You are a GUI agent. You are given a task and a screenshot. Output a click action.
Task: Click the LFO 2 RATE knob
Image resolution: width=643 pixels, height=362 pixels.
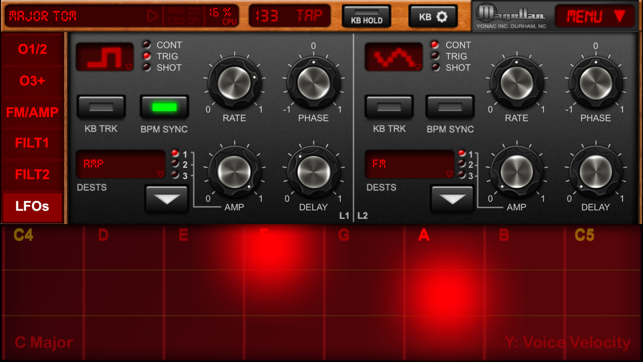point(516,83)
